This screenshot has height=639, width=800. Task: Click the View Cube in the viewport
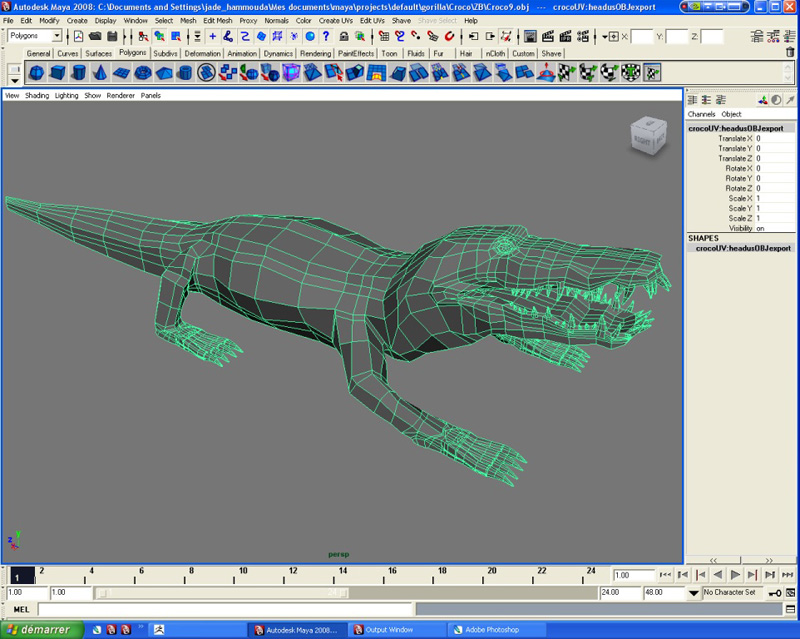click(649, 135)
